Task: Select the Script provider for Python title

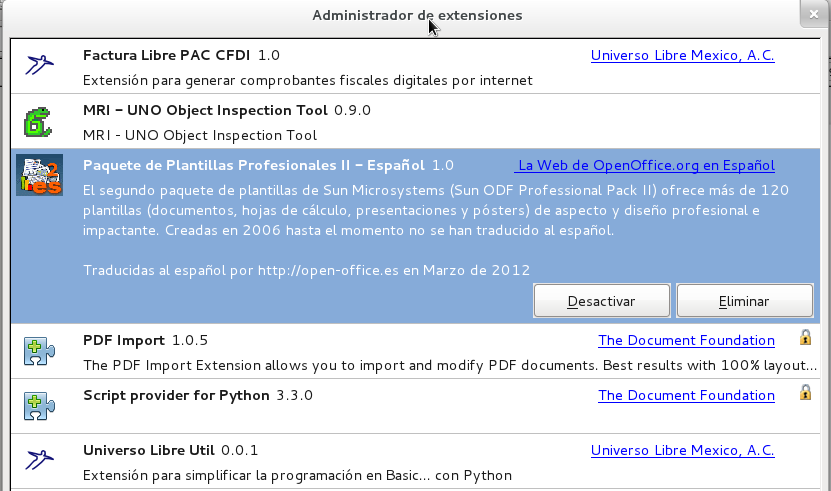Action: 176,396
